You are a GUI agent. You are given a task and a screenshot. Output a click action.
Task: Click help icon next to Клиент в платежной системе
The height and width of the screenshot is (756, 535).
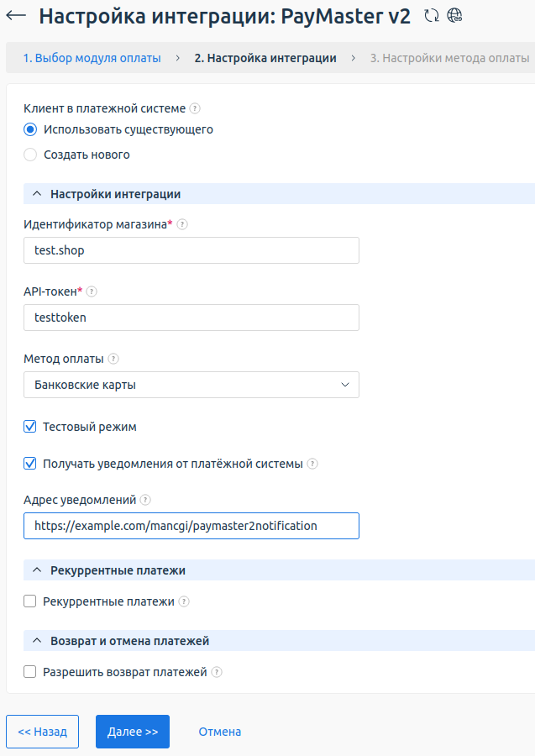tap(195, 108)
